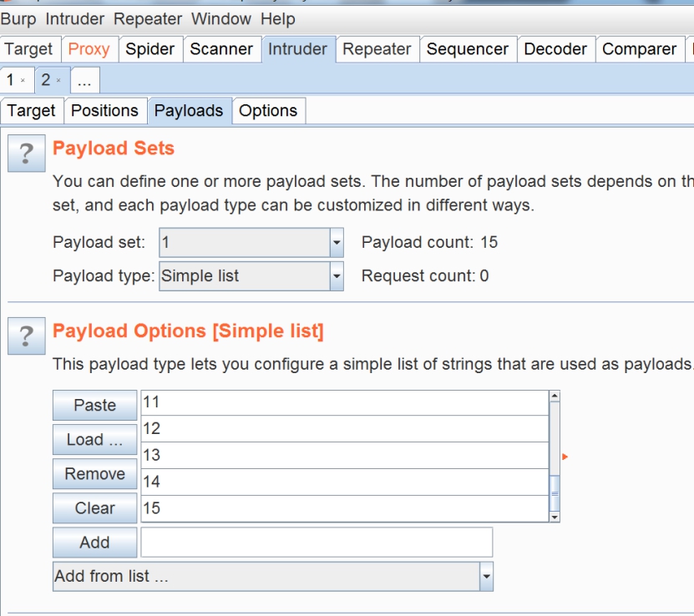Click the payload list scrollbar thumb
The height and width of the screenshot is (616, 694).
pos(555,493)
